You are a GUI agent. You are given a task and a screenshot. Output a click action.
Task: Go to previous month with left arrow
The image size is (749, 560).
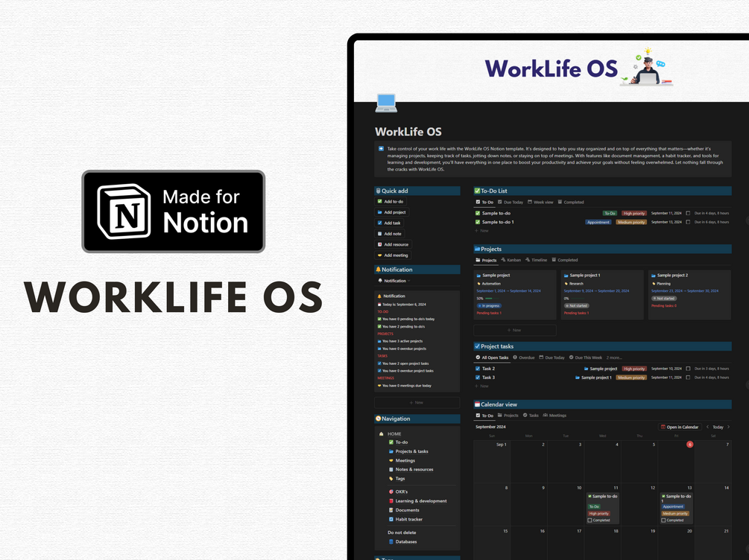pyautogui.click(x=707, y=427)
